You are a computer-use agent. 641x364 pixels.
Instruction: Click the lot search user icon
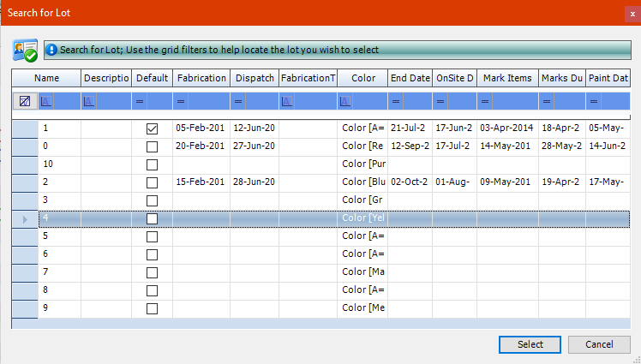pos(24,51)
